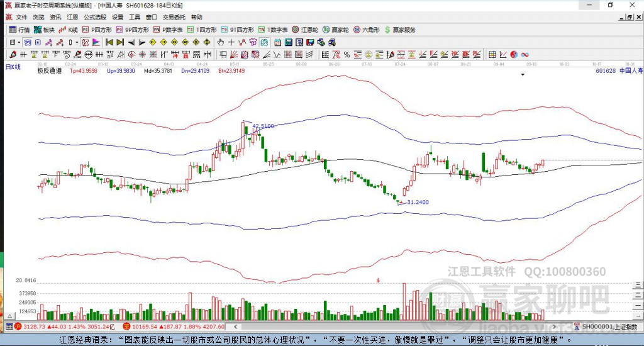Select the crosshair cursor tool
This screenshot has height=346, width=644.
(231, 42)
